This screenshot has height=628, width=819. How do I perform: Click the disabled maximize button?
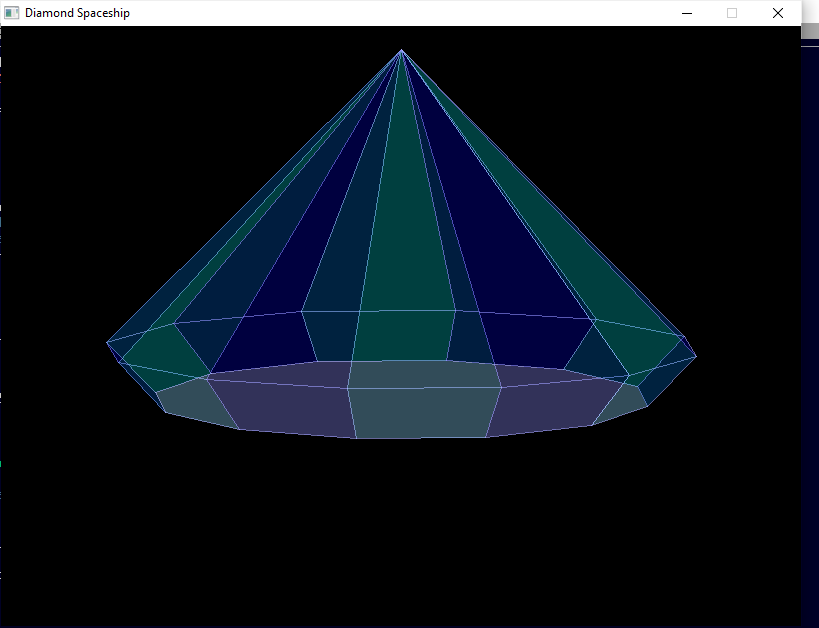click(x=732, y=13)
